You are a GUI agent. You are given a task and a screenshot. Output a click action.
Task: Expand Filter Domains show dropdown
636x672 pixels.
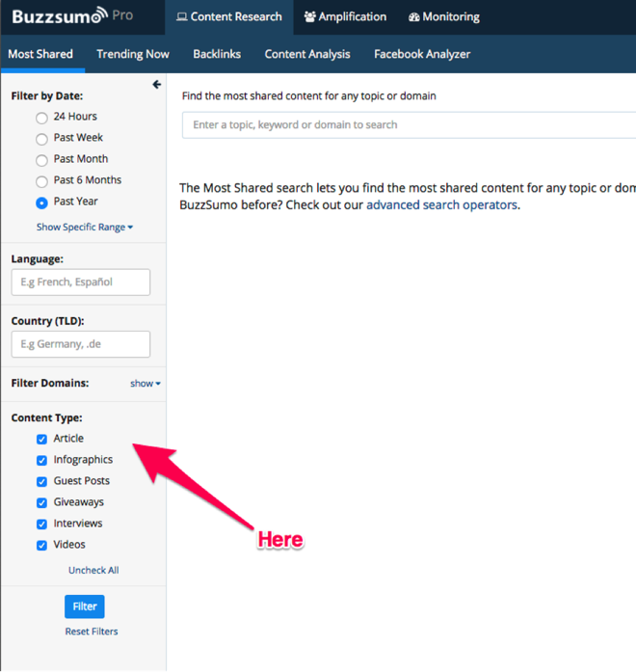146,383
